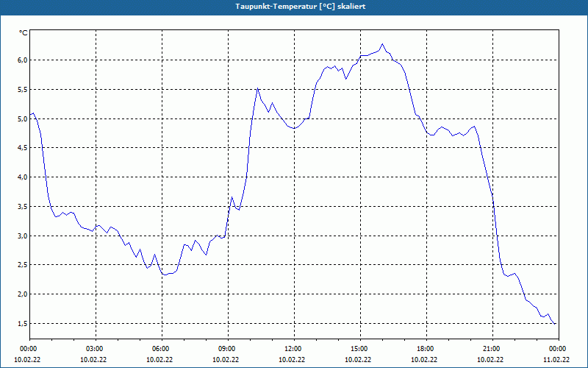588x368 pixels.
Task: Click the '°C' unit label on the y-axis
Action: pos(23,33)
